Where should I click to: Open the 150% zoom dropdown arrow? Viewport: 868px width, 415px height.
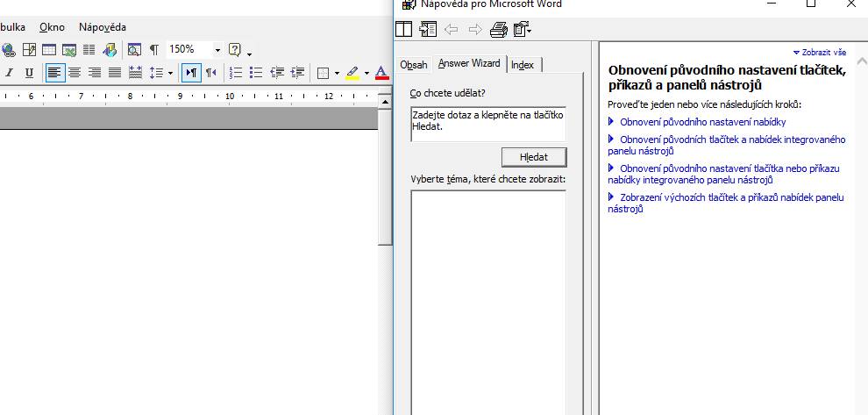tap(217, 50)
